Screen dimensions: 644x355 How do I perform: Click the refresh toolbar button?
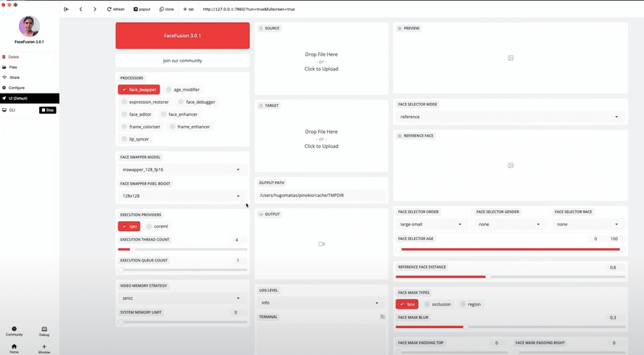[115, 9]
